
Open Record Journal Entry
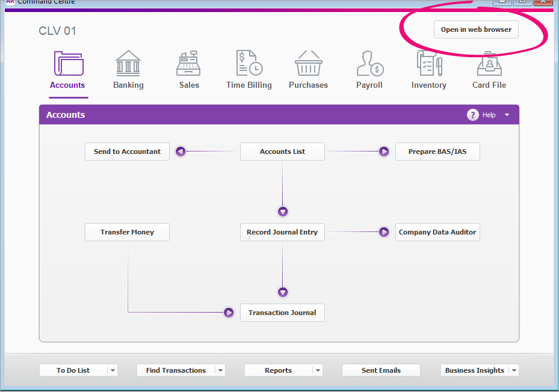(282, 232)
